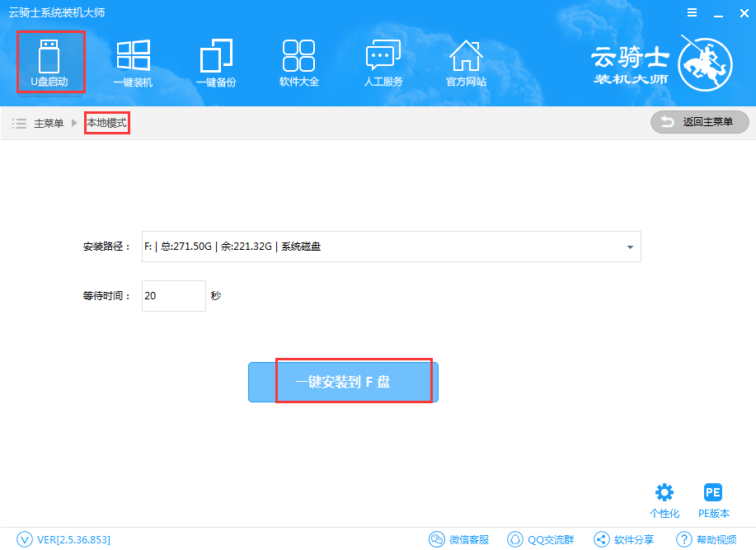Open 帮助视频 help videos
The height and width of the screenshot is (550, 756).
(707, 539)
